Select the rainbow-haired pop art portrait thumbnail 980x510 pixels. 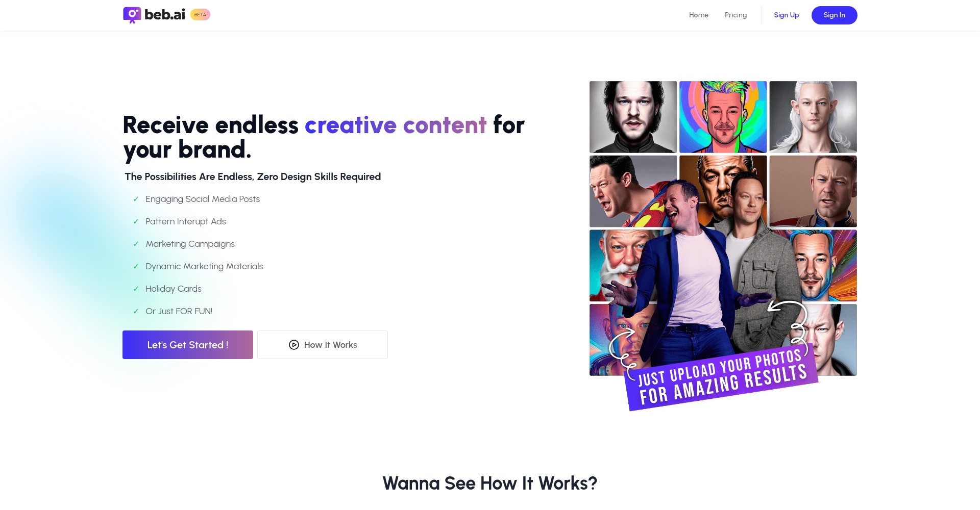723,117
